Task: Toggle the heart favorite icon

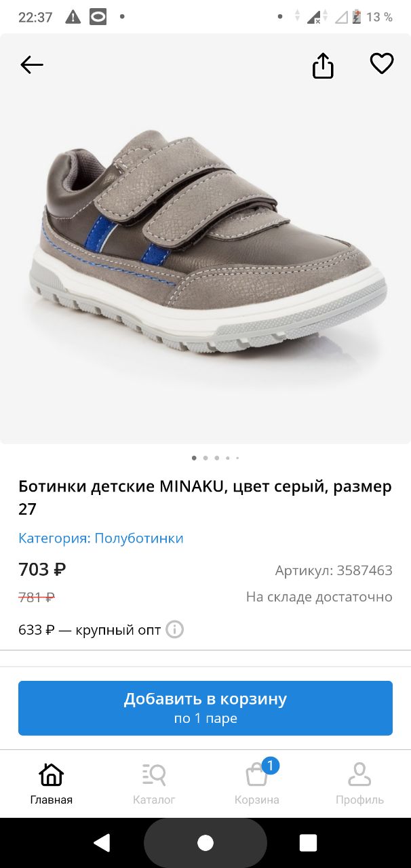Action: point(382,64)
